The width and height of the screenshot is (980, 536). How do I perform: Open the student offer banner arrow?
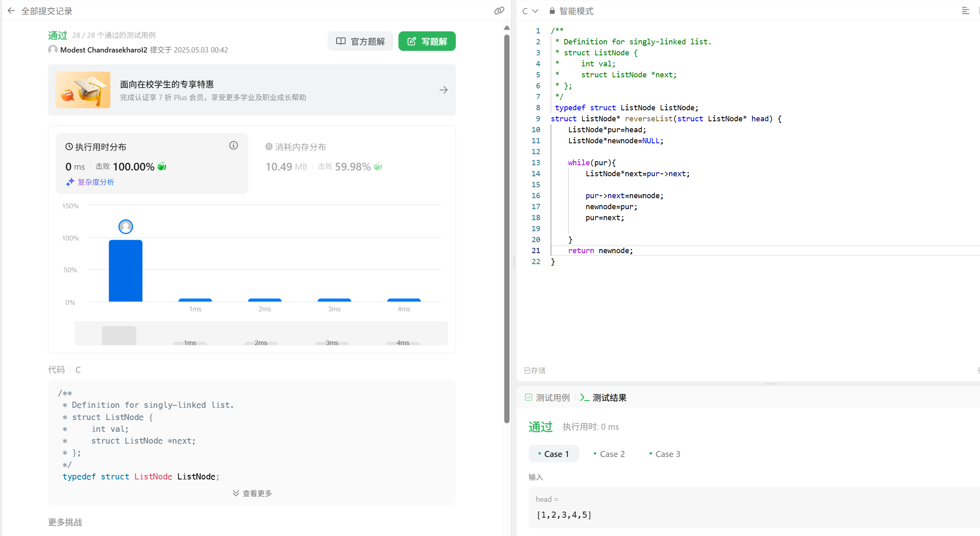tap(444, 90)
